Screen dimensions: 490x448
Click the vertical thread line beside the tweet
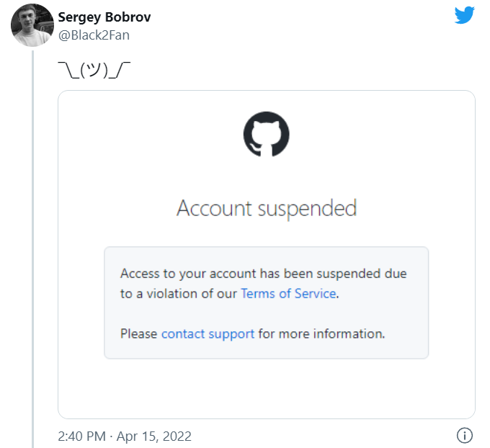[32, 249]
